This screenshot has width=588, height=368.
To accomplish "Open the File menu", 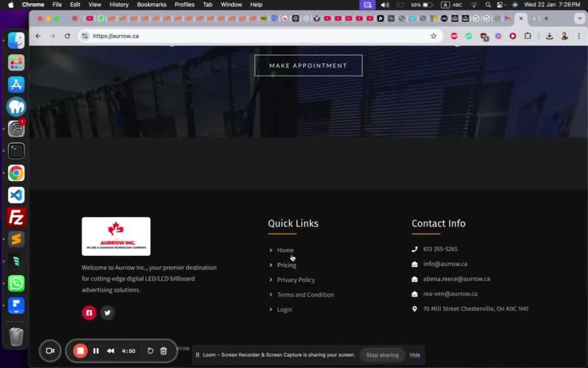I will coord(57,5).
